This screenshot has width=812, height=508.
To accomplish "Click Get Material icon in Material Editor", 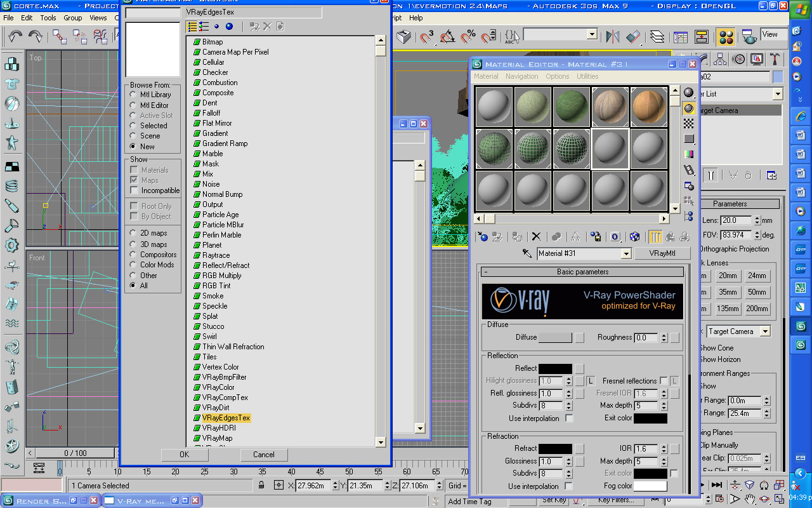I will pos(483,237).
